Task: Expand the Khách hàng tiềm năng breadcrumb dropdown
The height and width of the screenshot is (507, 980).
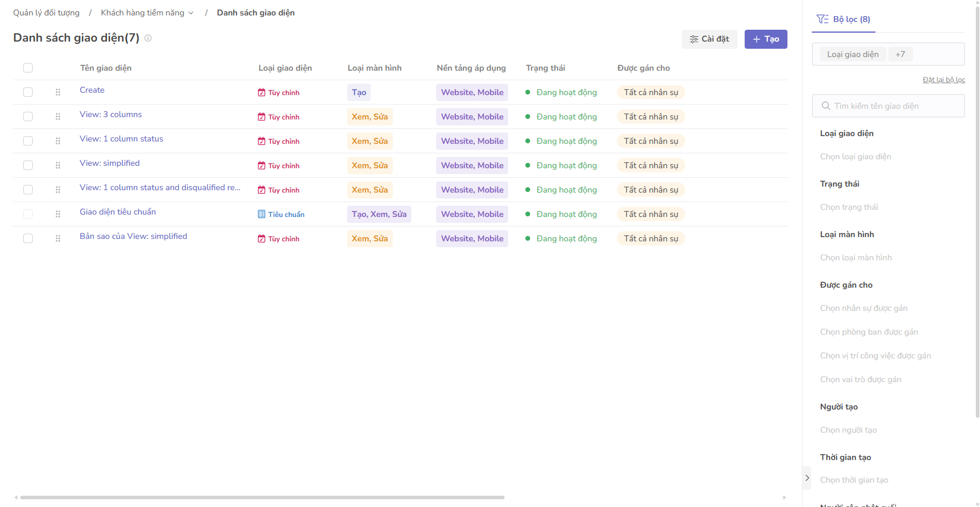Action: pos(191,13)
